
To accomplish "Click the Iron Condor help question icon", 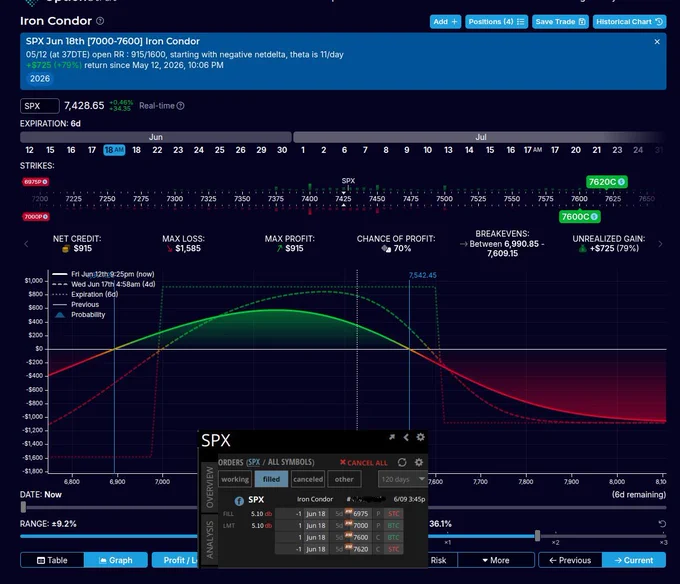I will tap(100, 21).
